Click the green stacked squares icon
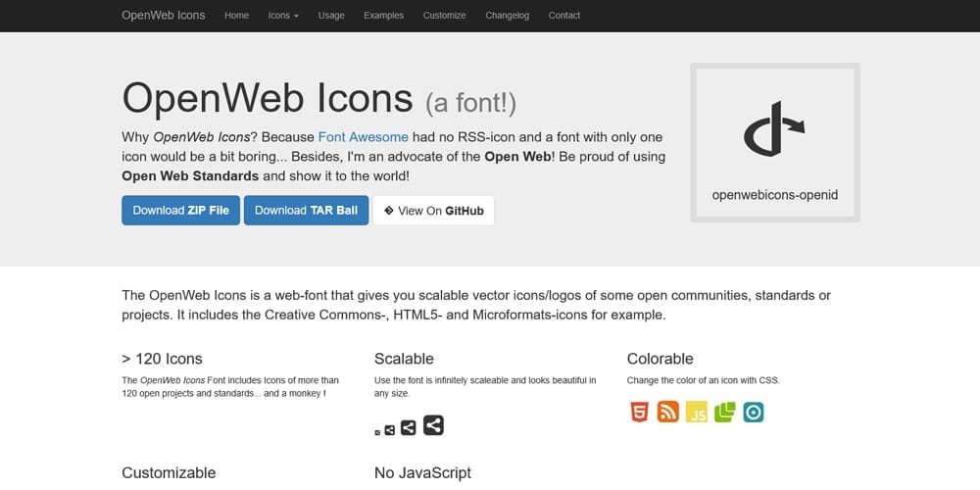 (725, 413)
